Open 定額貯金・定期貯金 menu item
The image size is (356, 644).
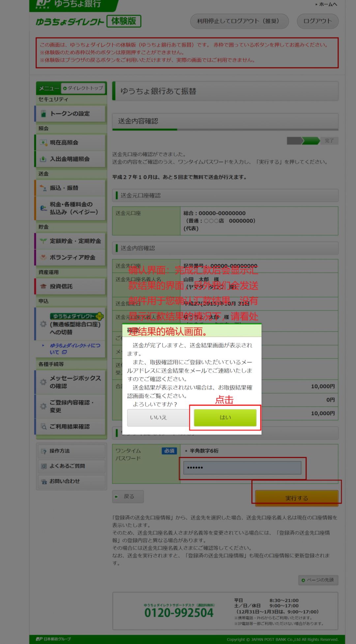pos(70,241)
